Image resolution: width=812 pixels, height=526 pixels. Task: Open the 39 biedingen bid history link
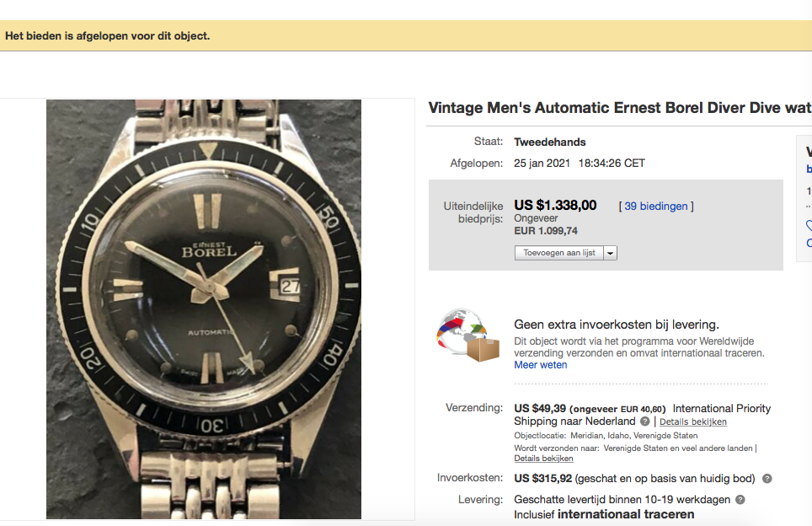(x=655, y=207)
